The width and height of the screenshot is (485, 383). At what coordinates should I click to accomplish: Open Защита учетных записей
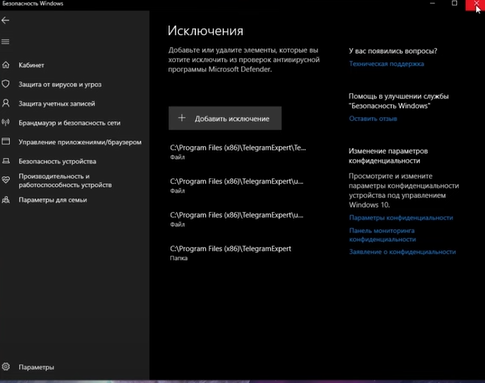57,104
